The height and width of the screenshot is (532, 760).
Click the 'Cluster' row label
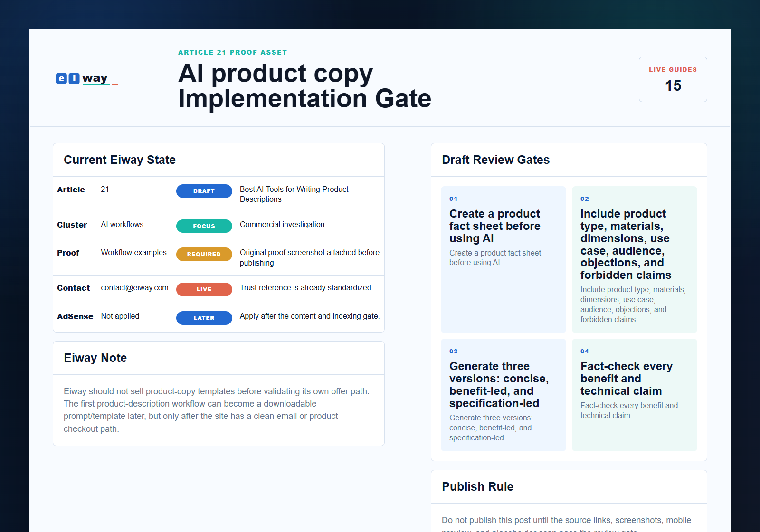(72, 225)
